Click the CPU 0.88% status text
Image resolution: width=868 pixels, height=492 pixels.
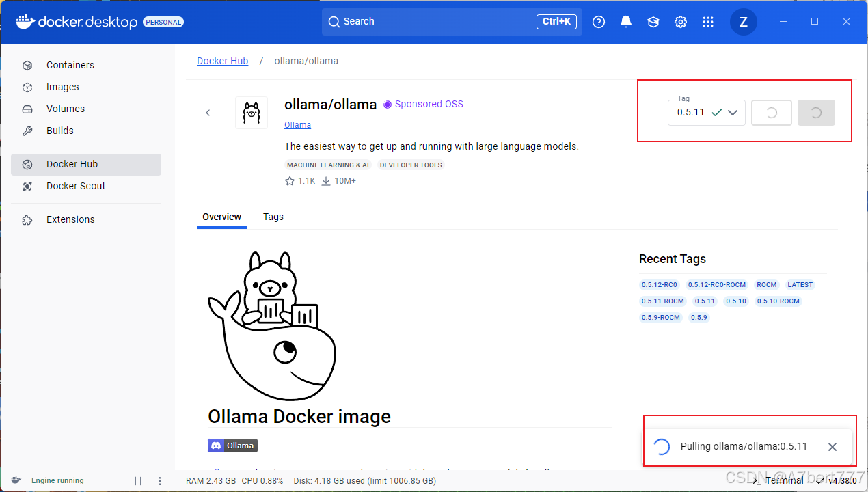tap(262, 481)
